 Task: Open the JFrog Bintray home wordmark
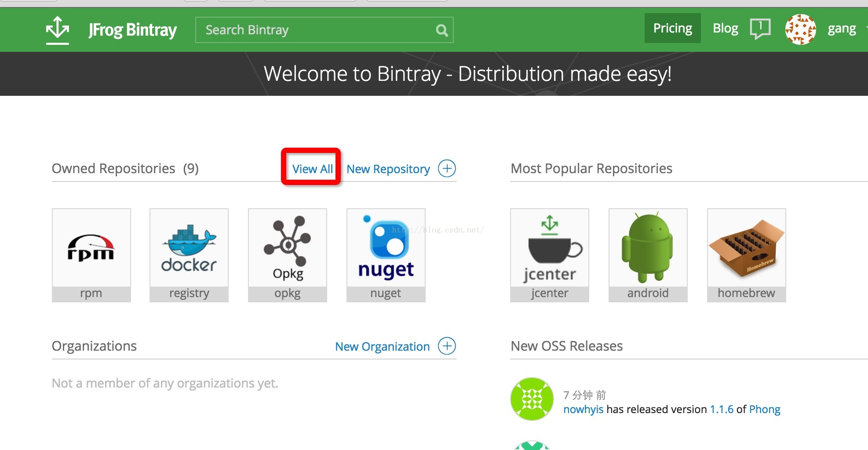point(132,30)
